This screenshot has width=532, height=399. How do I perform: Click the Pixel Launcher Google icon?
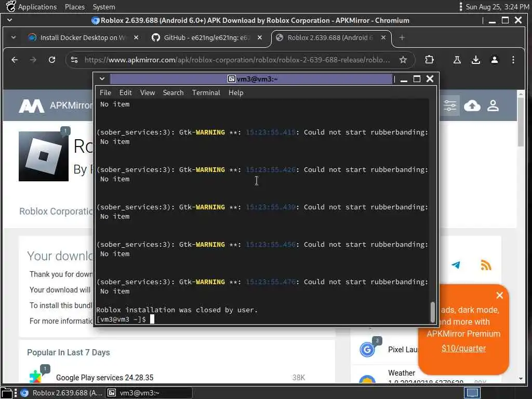coord(367,350)
